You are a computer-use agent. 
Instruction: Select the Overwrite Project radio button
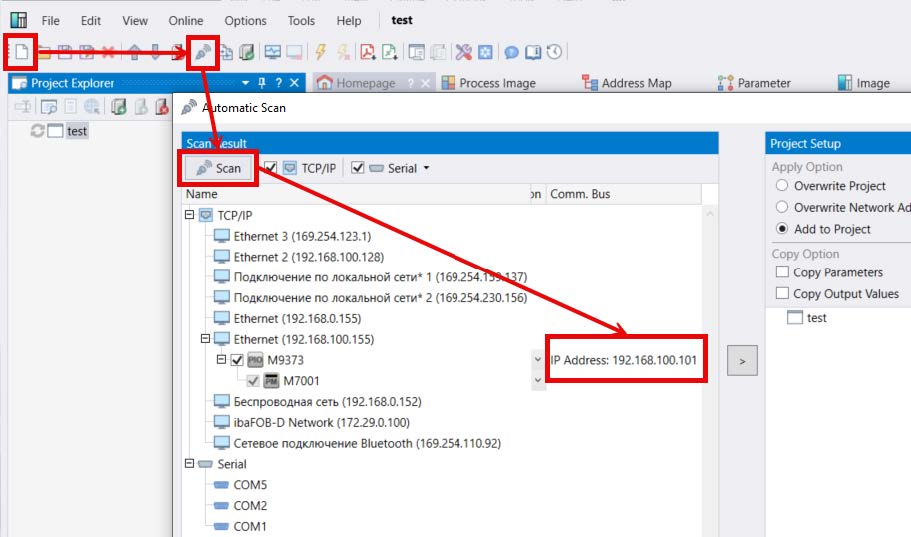click(782, 185)
